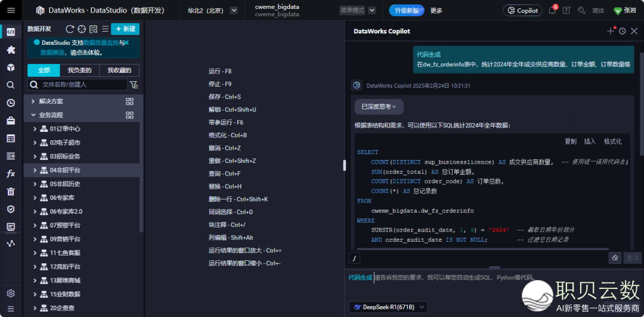This screenshot has height=317, width=644.
Task: Expand the 解决方案 section
Action: tap(33, 101)
